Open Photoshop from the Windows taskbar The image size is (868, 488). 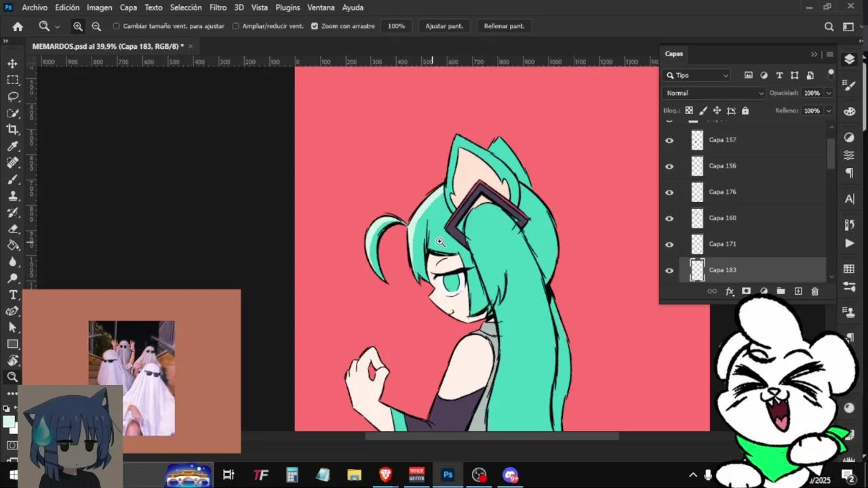pos(448,474)
